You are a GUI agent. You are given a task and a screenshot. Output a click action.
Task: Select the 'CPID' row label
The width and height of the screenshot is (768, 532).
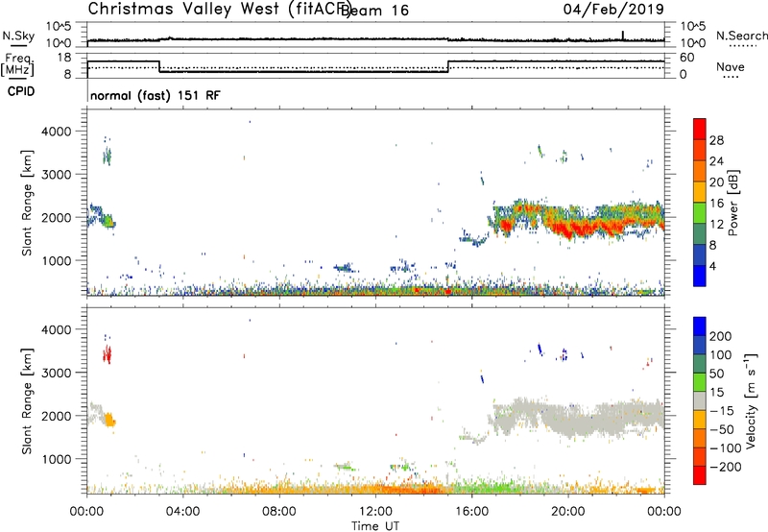[x=21, y=91]
